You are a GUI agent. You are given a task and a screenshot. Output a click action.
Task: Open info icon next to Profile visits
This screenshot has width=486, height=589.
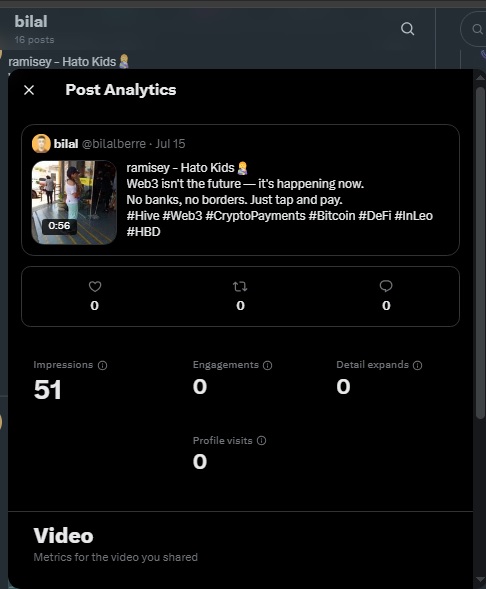(x=261, y=441)
